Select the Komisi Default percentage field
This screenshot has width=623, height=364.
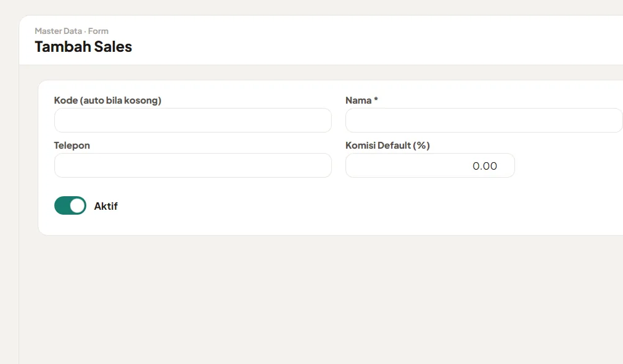pyautogui.click(x=431, y=165)
